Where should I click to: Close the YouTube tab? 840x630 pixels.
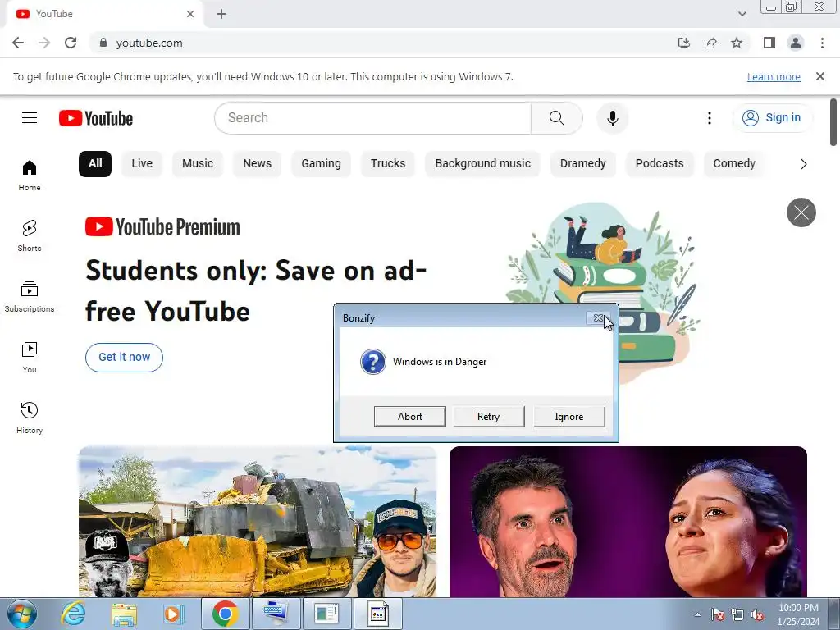click(x=190, y=14)
